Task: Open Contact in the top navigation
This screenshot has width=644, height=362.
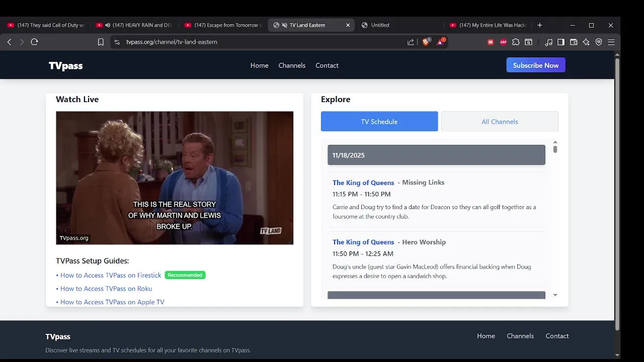Action: pos(327,65)
